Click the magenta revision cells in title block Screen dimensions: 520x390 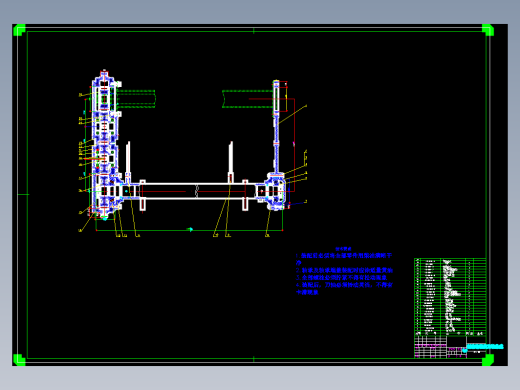coord(430,347)
